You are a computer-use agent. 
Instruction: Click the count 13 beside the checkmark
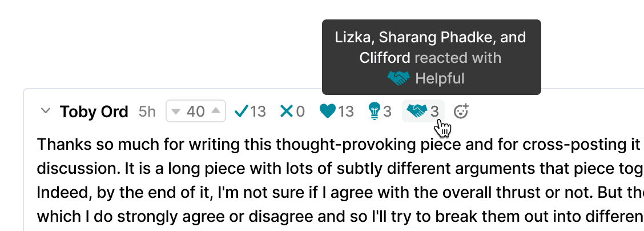tap(258, 111)
